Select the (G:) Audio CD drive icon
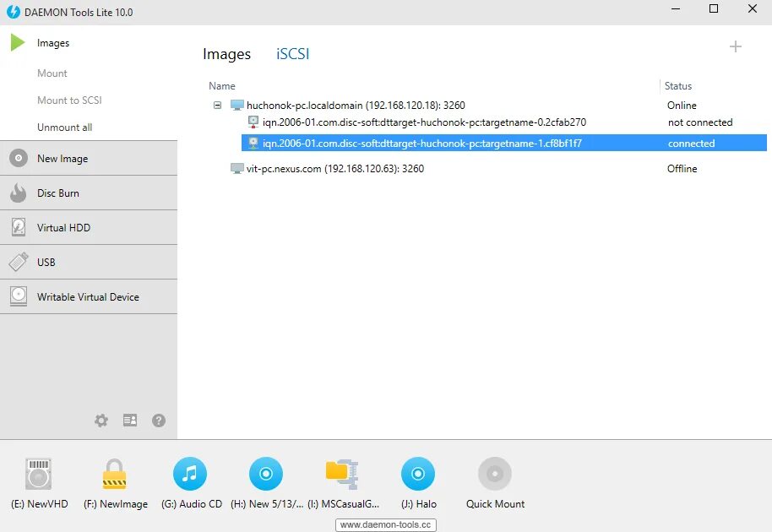 190,474
